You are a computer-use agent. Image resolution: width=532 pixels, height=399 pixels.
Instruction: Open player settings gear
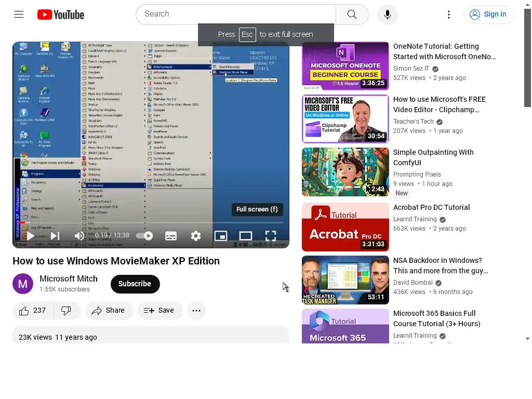[x=196, y=236]
